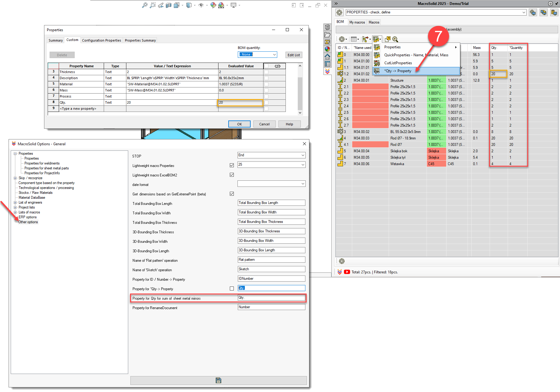Screen dimensions: 560x392
Task: Open the STOP dropdown showing End
Action: coord(271,155)
